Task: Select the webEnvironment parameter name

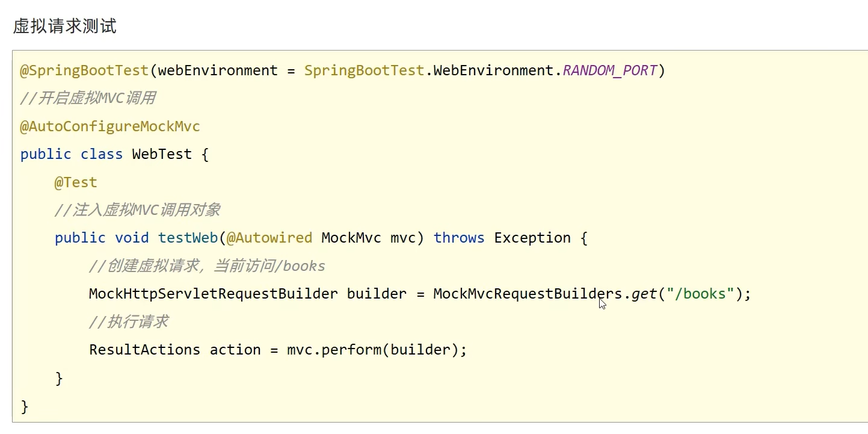Action: coord(218,70)
